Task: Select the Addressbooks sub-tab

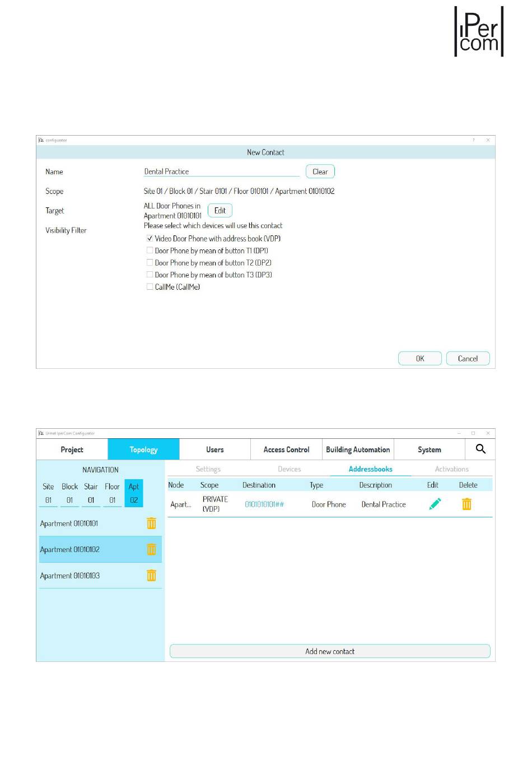Action: (x=371, y=469)
